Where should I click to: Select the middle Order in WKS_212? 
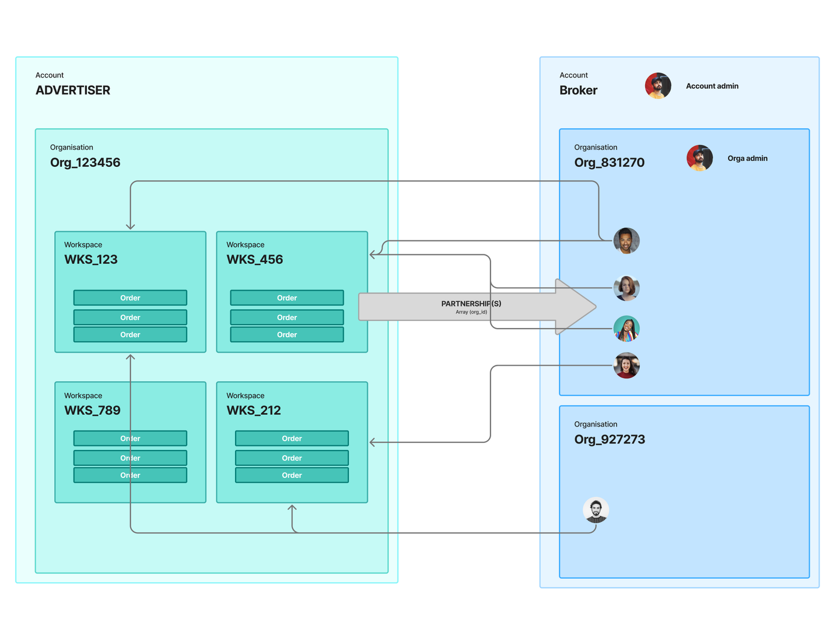point(292,458)
